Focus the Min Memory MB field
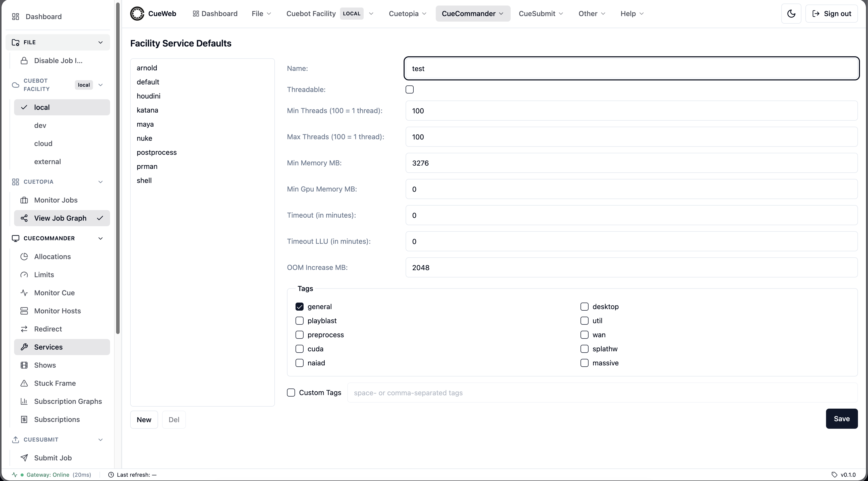Screen dimensions: 868x481 pyautogui.click(x=631, y=163)
